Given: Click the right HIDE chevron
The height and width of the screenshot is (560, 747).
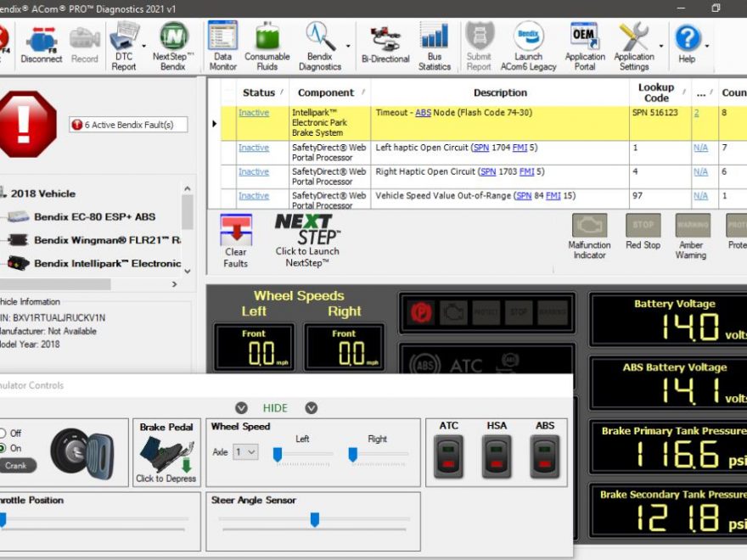Looking at the screenshot, I should tap(312, 408).
